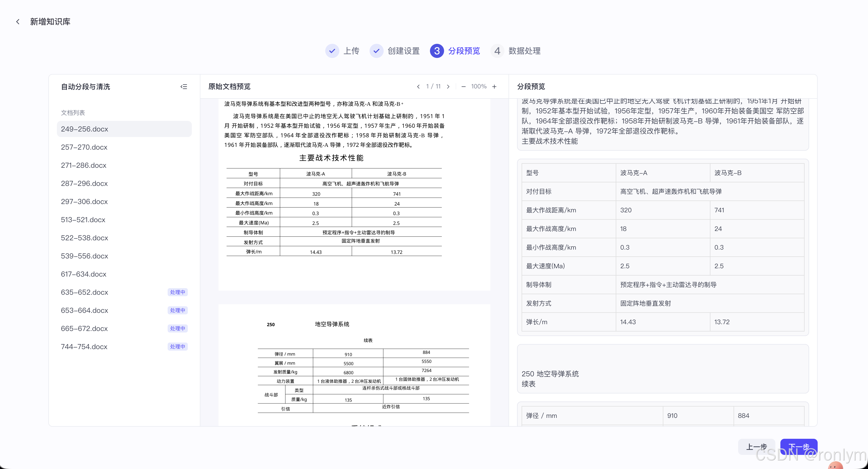Go back with the top-left arrow
868x469 pixels.
[x=18, y=22]
